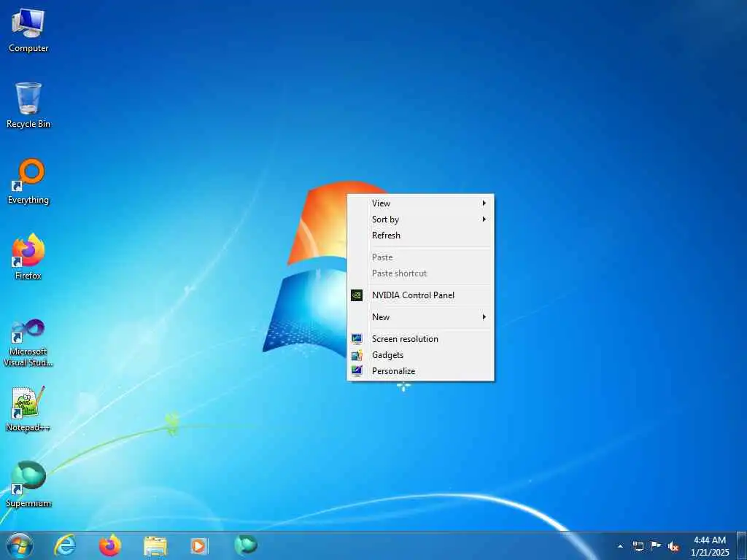Open the Action Center flag icon
The width and height of the screenshot is (747, 560).
[x=656, y=546]
